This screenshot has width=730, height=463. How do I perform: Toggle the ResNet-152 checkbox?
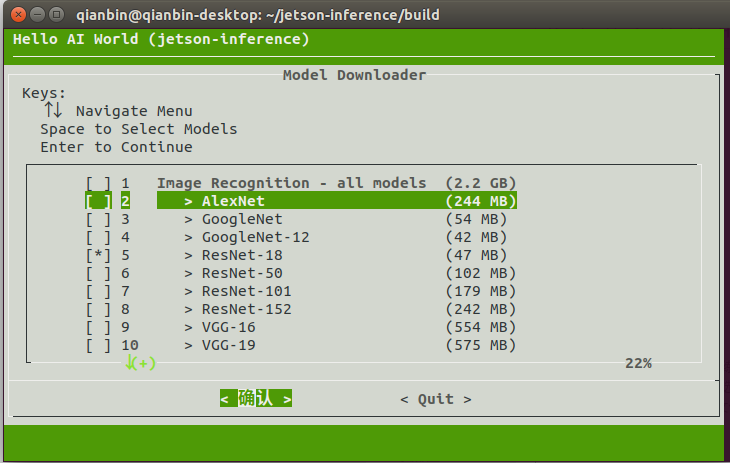point(98,309)
